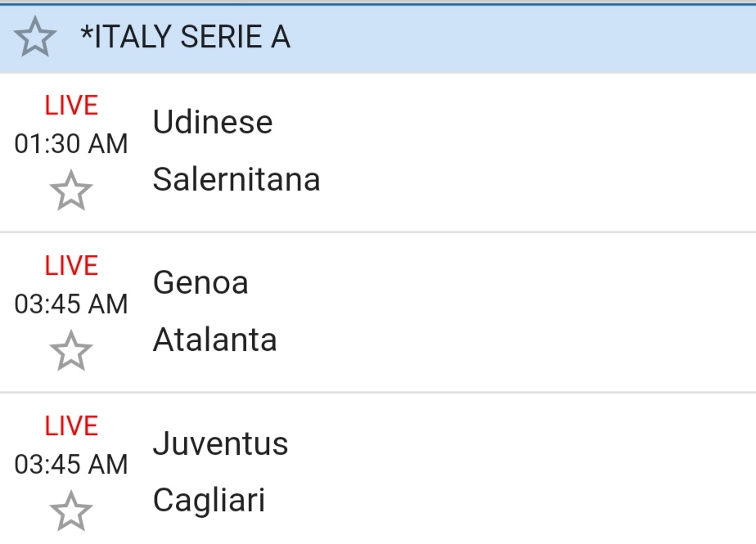Click LIVE label for Udinese match
The image size is (756, 544).
tap(71, 106)
